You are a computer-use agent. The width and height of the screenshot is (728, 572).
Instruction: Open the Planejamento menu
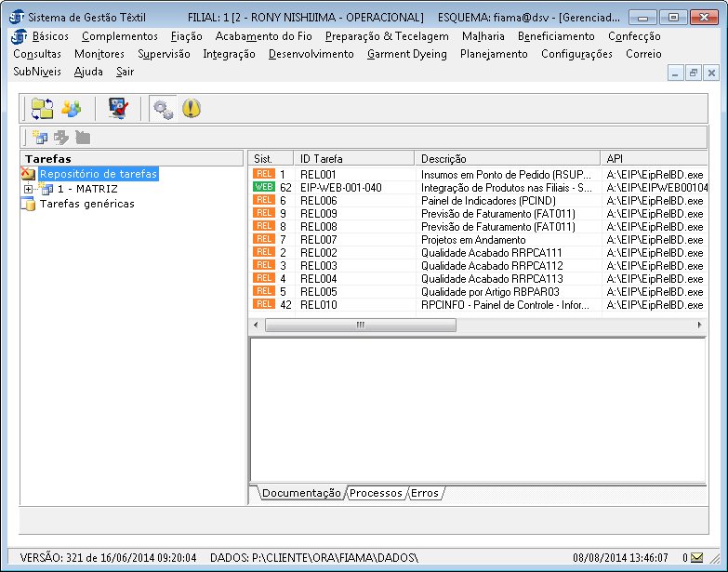494,54
